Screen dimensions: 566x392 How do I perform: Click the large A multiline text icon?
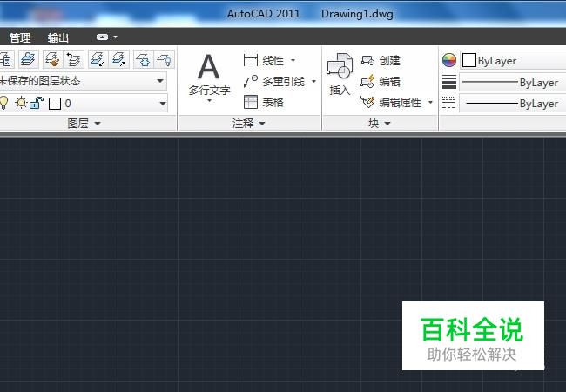(x=209, y=67)
